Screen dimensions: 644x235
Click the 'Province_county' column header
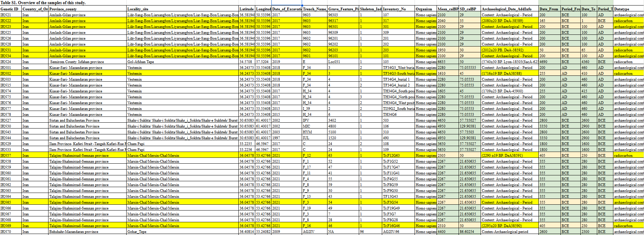coord(87,9)
